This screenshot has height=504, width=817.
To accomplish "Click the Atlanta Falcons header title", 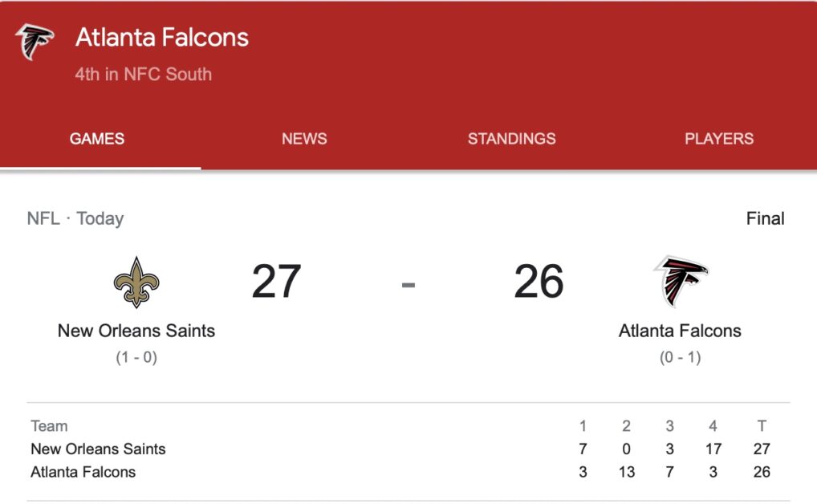I will [x=162, y=38].
